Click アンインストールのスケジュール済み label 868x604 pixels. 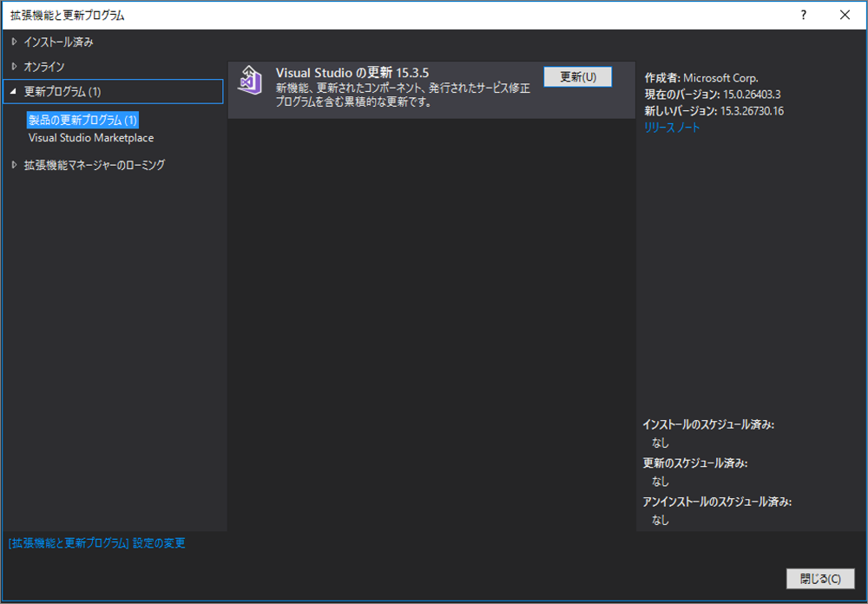point(717,502)
